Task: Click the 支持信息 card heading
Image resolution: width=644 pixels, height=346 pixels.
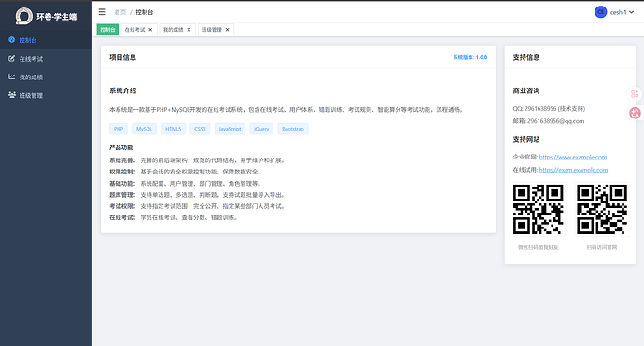Action: point(526,57)
